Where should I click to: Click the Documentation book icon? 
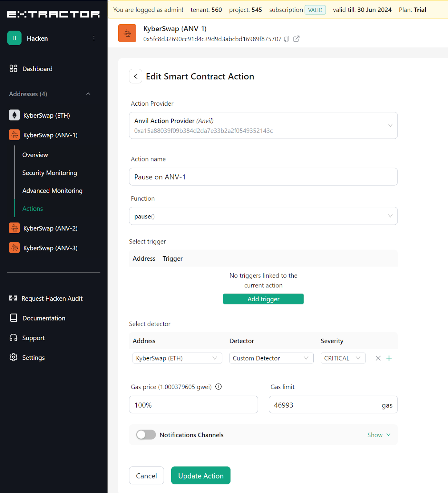(14, 318)
